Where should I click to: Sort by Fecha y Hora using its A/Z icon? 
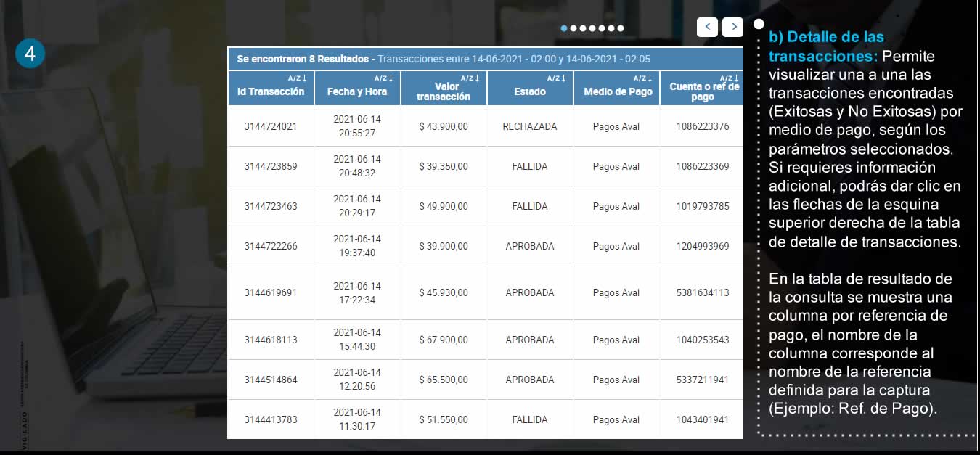coord(383,78)
